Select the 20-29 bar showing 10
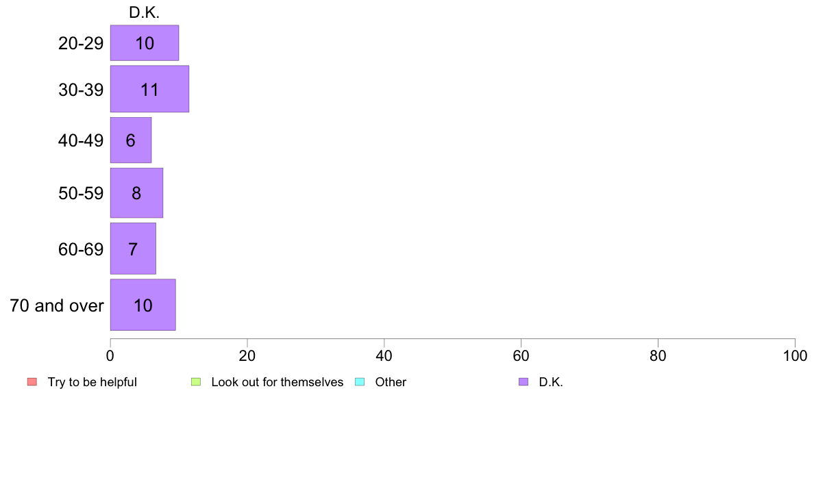Image resolution: width=814 pixels, height=504 pixels. (x=145, y=43)
